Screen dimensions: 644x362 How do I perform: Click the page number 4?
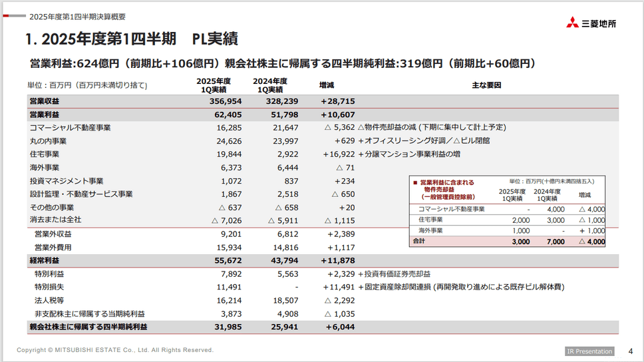point(630,351)
